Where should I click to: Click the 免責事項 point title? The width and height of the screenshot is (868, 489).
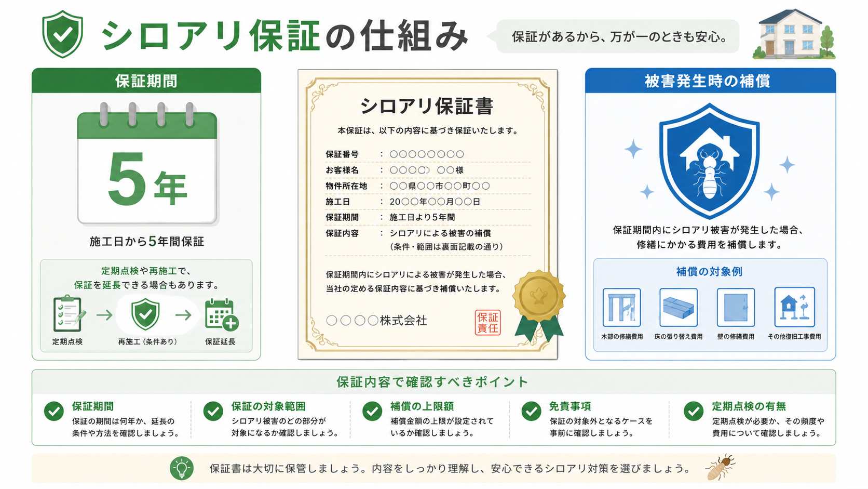[570, 406]
